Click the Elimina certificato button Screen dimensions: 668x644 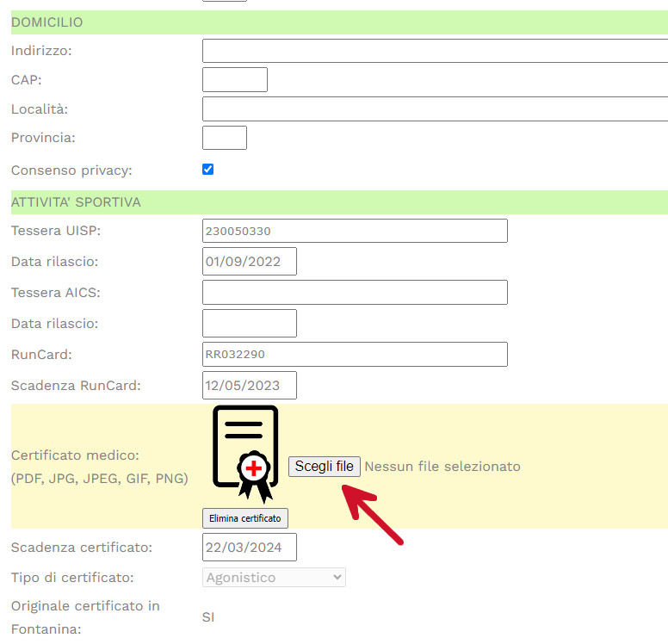[245, 518]
